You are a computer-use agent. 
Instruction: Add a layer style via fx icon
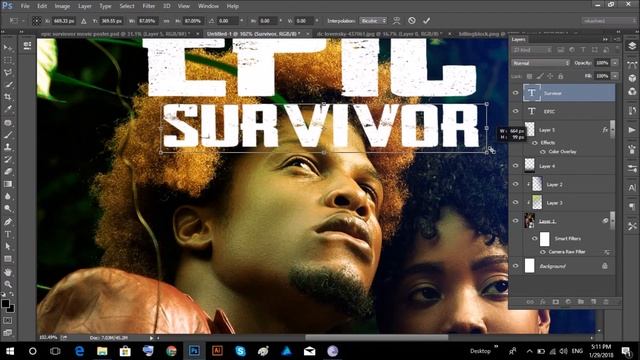pyautogui.click(x=543, y=302)
